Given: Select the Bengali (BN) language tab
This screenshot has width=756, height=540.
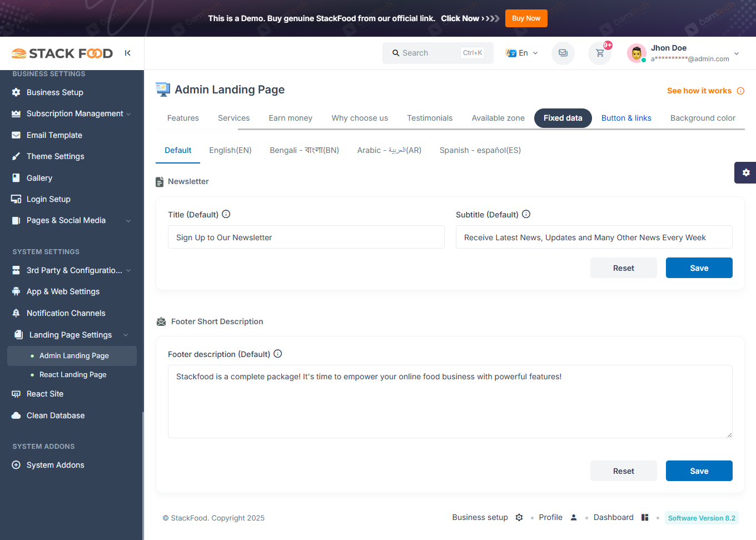Looking at the screenshot, I should coord(304,150).
